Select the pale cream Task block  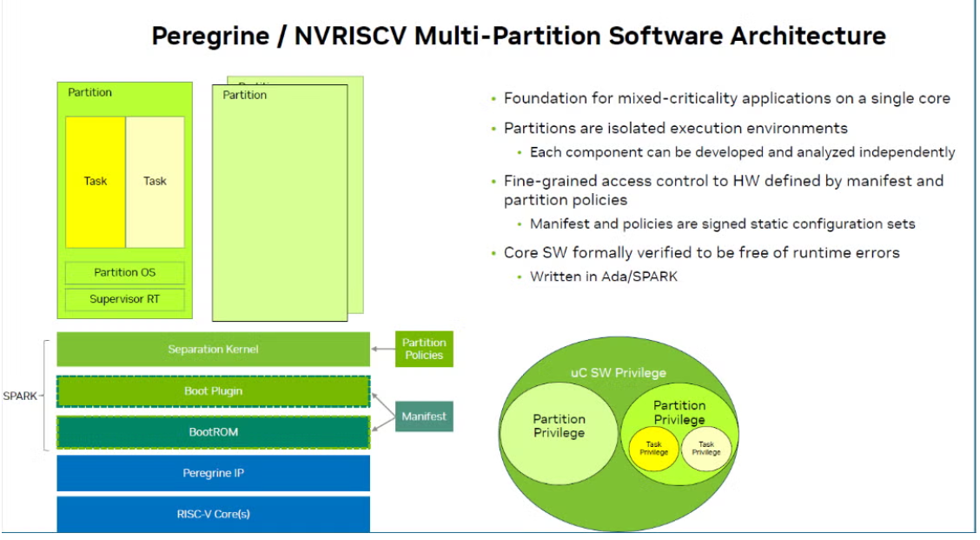coord(155,182)
